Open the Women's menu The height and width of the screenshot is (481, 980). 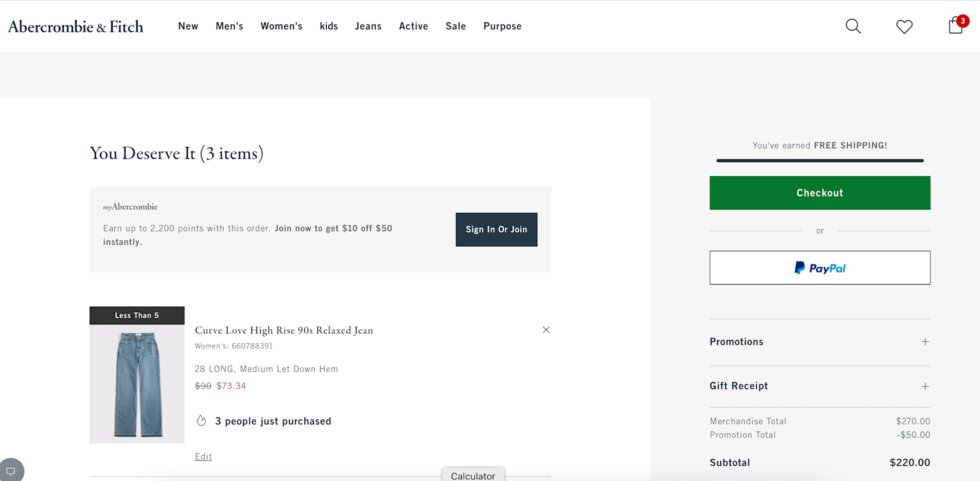pos(281,26)
